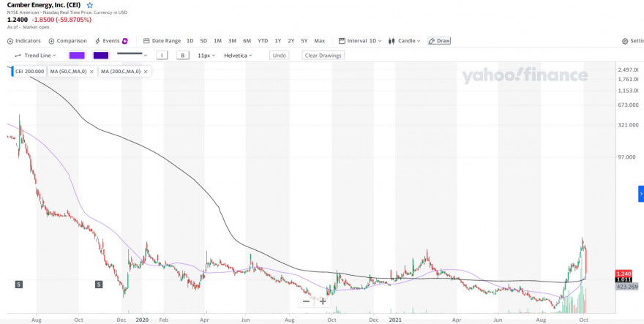
Task: Open the Trend Line tool dropdown
Action: tap(35, 56)
